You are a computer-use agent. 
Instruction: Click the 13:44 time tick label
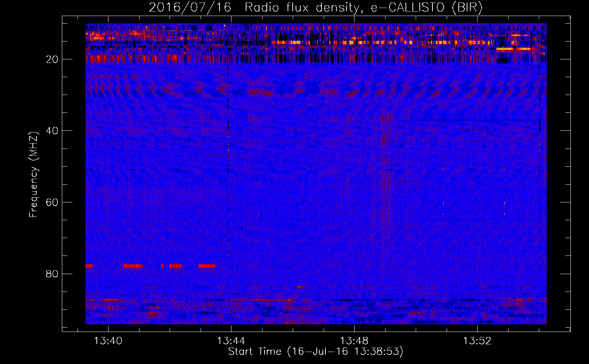[231, 341]
